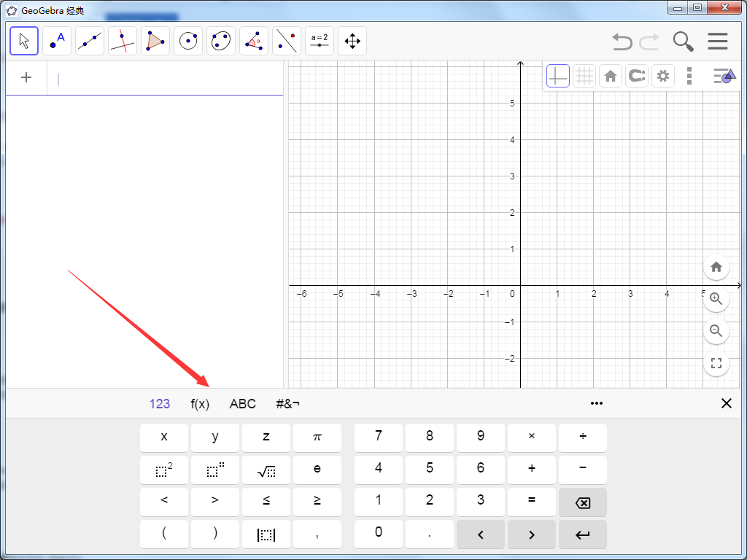Viewport: 747px width, 560px height.
Task: Toggle the grid display
Action: click(584, 76)
